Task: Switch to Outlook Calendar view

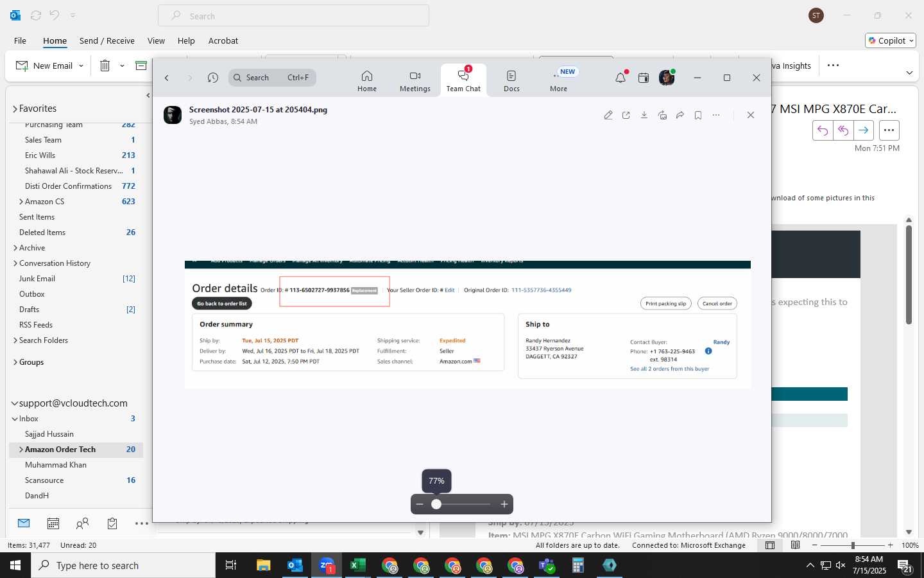Action: 53,523
